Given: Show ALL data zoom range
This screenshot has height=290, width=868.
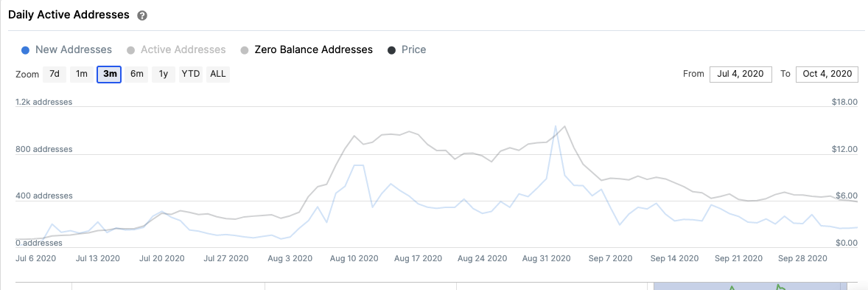Looking at the screenshot, I should [218, 74].
